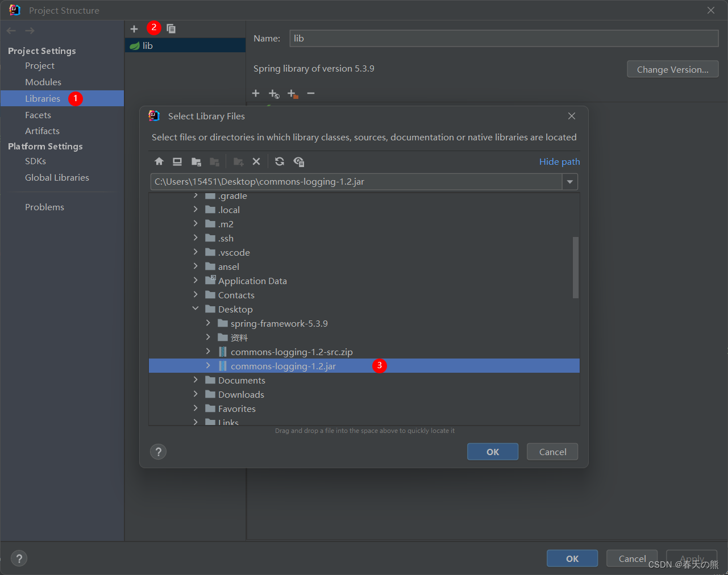Toggle show hidden files icon
Screen dimensions: 728x575
pos(299,162)
